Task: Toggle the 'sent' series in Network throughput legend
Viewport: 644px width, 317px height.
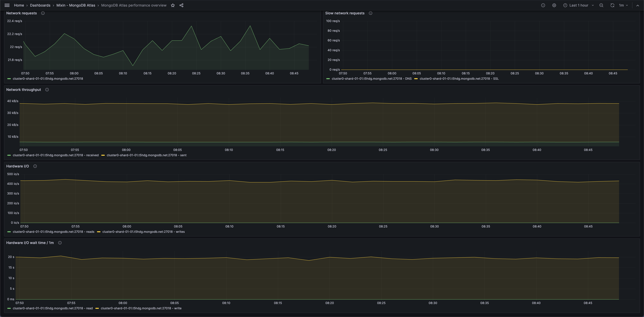Action: pyautogui.click(x=147, y=155)
